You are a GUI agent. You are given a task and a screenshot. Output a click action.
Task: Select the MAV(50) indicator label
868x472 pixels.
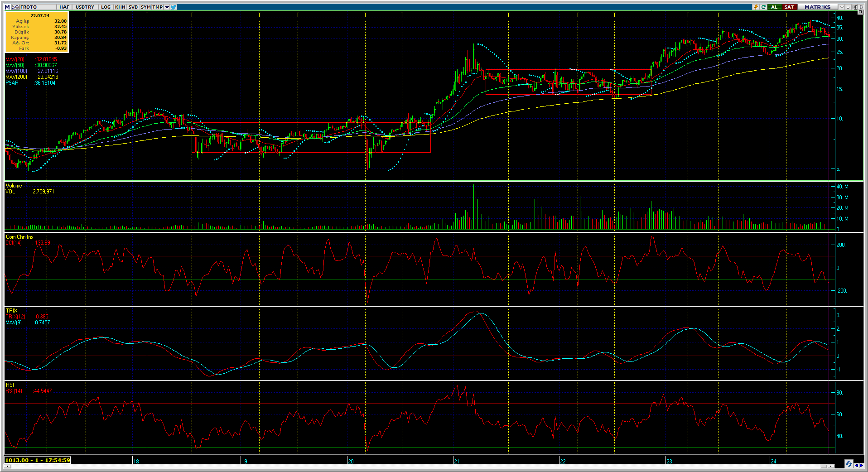(15, 65)
